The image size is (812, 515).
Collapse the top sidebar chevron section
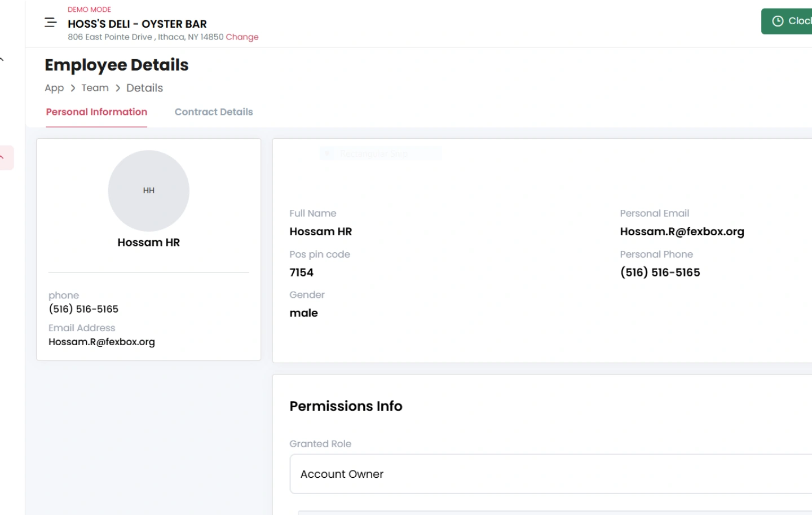coord(2,59)
